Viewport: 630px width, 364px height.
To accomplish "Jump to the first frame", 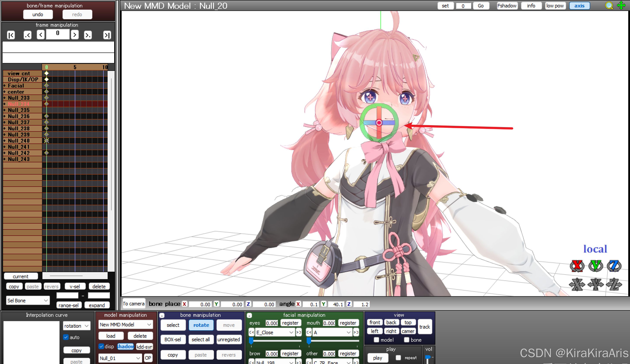I will tap(11, 35).
